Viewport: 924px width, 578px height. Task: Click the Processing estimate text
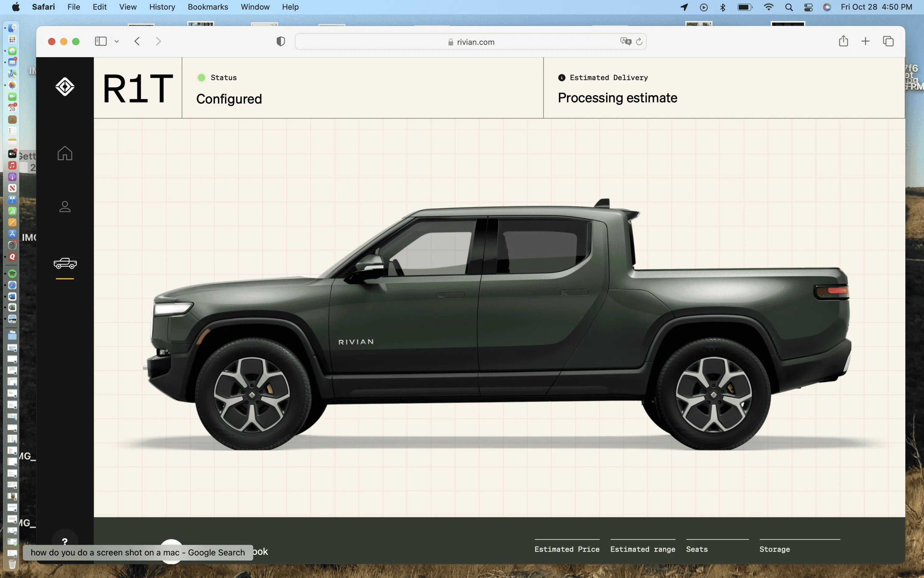618,98
